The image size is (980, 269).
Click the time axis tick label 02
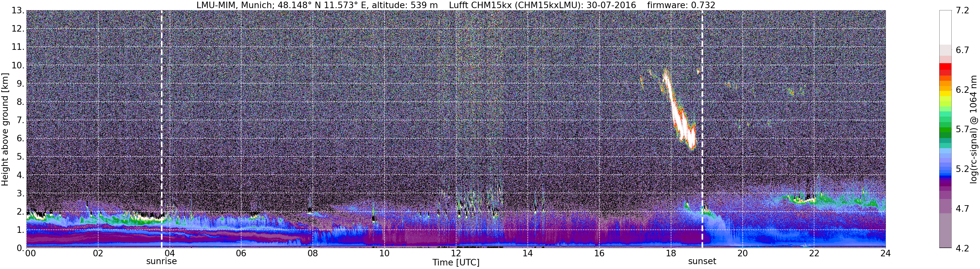pyautogui.click(x=98, y=253)
